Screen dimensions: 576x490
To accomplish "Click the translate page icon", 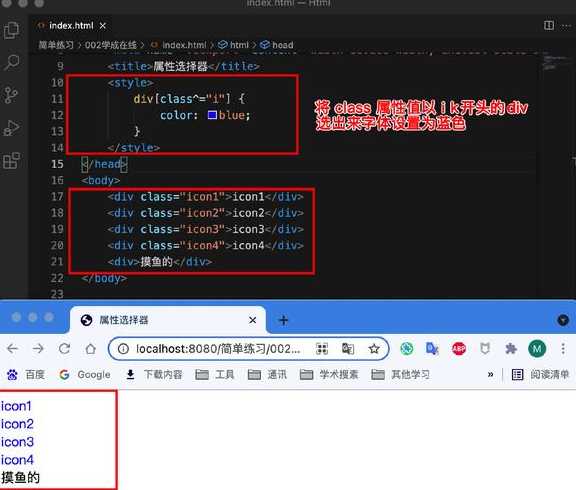I will (x=348, y=349).
